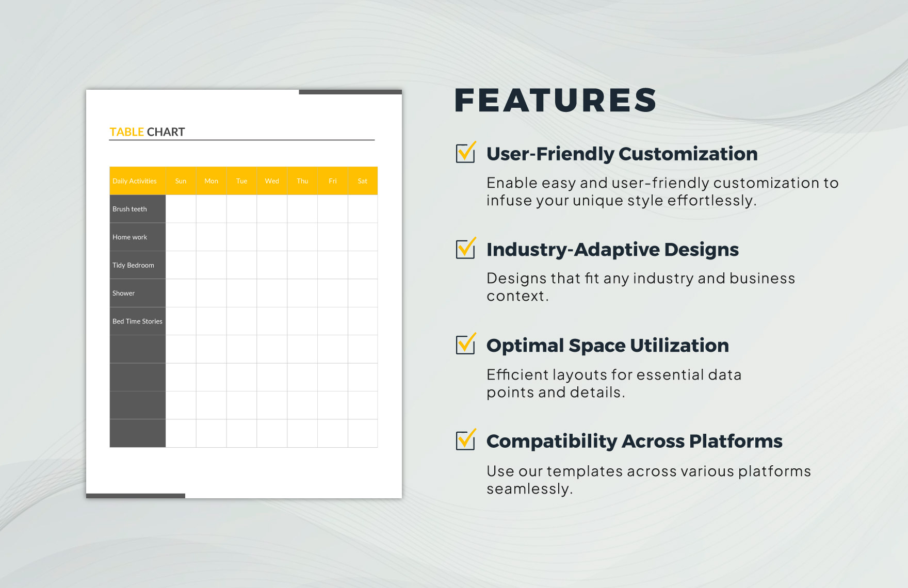Click the checkmark icon beside Industry-Adaptive Designs
908x588 pixels.
pyautogui.click(x=466, y=248)
